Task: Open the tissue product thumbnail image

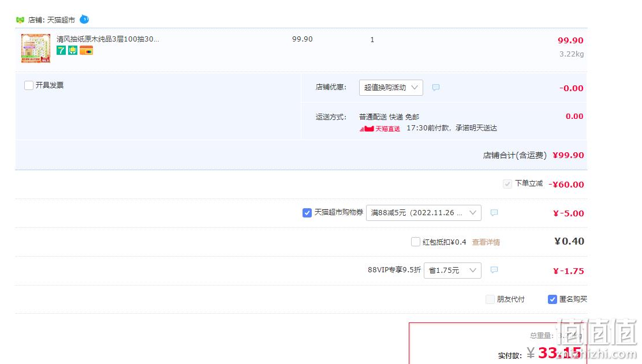Action: pos(36,48)
